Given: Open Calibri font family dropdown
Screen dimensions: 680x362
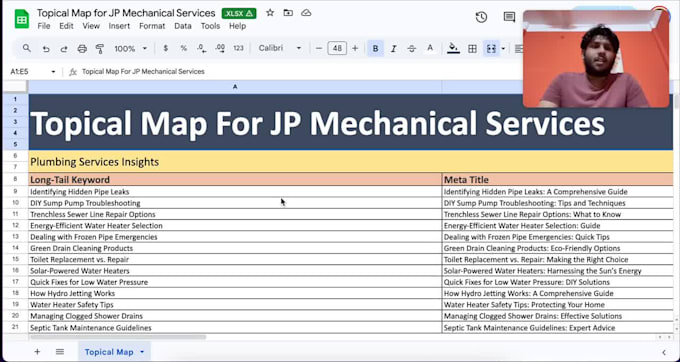Looking at the screenshot, I should [279, 48].
